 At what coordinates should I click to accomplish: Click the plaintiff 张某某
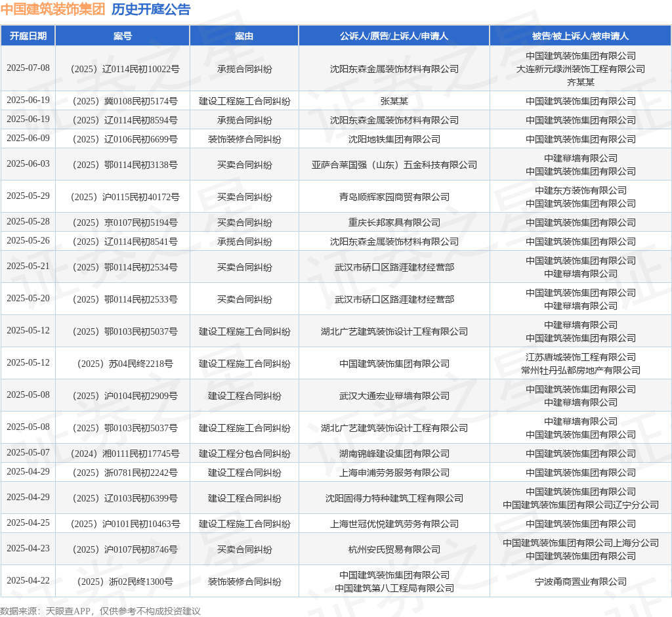click(x=394, y=101)
